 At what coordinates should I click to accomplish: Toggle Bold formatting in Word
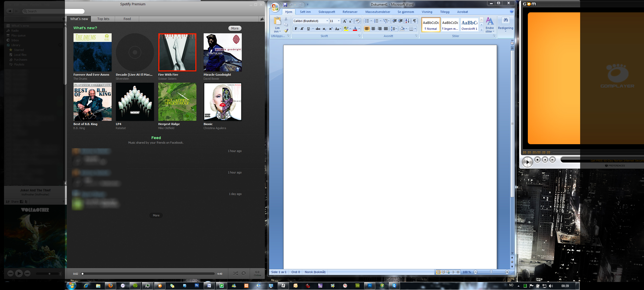pyautogui.click(x=296, y=29)
